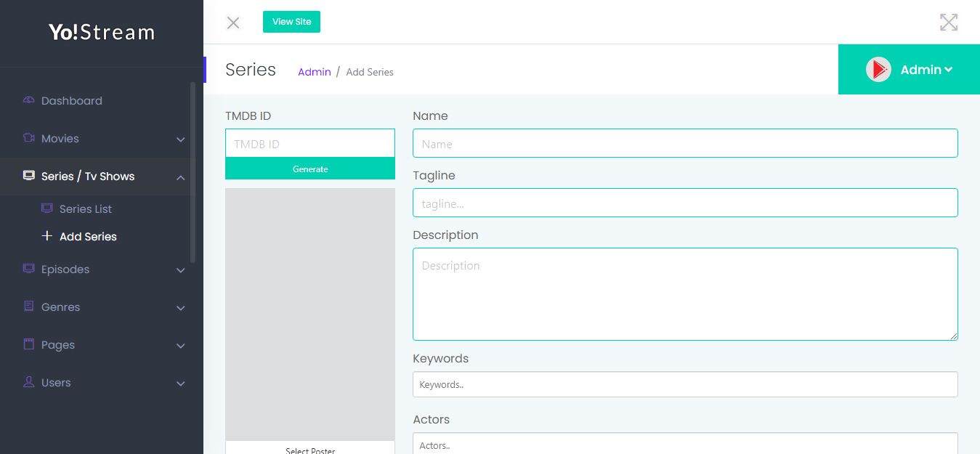Click the Pages window icon
The image size is (980, 454).
pyautogui.click(x=29, y=344)
